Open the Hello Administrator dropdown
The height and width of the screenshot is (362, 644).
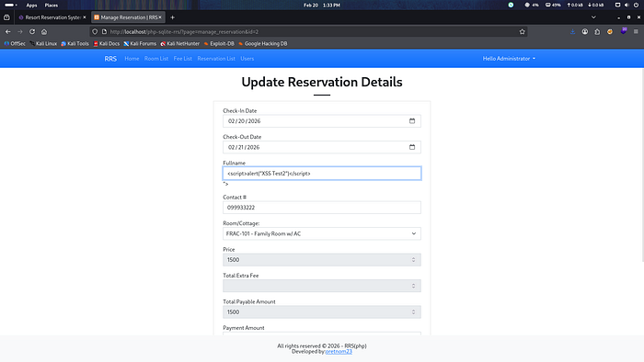pos(509,59)
